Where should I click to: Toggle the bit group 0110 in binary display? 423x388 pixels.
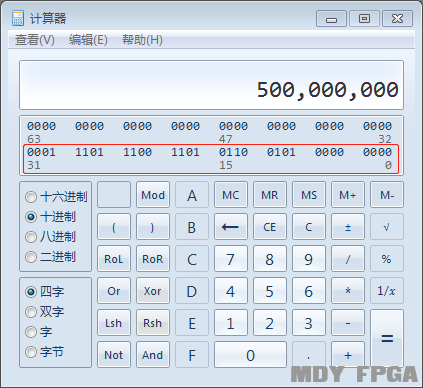tap(233, 152)
